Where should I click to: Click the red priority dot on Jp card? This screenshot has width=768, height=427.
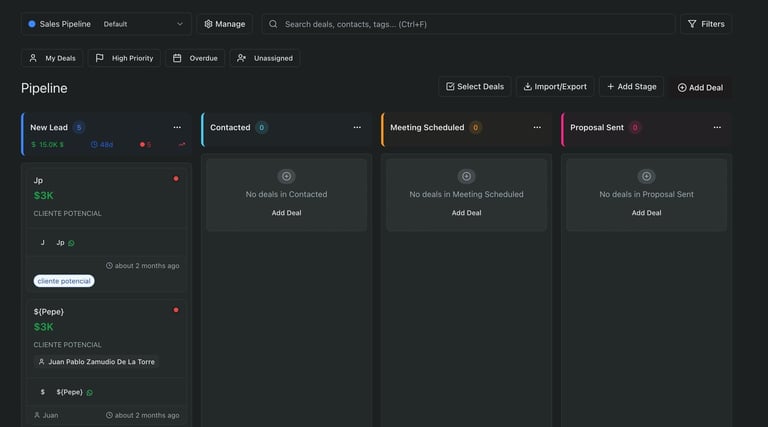point(176,179)
